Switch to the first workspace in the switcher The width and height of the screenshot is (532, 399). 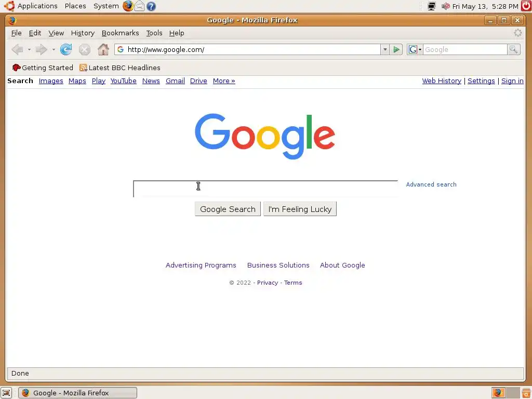point(498,393)
